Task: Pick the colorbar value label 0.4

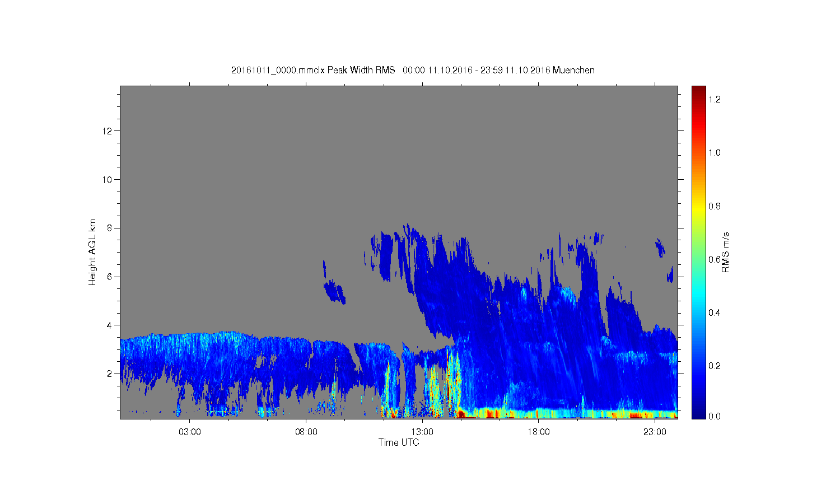Action: point(715,312)
